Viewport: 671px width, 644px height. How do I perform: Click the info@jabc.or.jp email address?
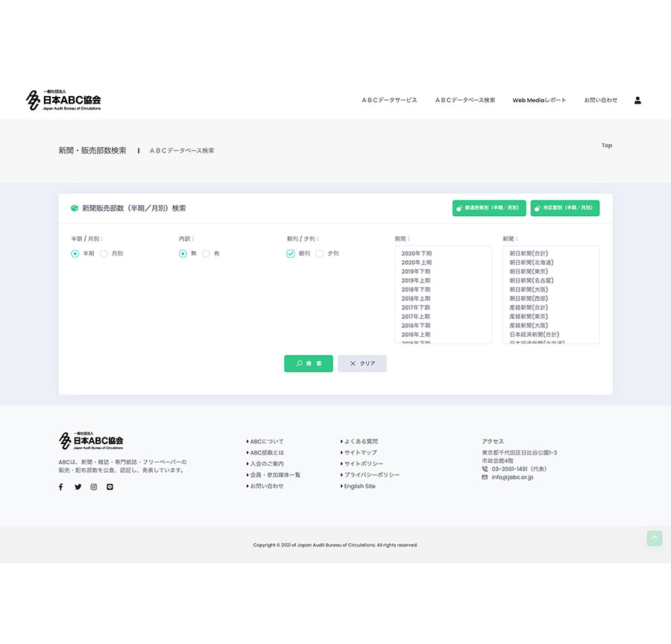click(512, 477)
